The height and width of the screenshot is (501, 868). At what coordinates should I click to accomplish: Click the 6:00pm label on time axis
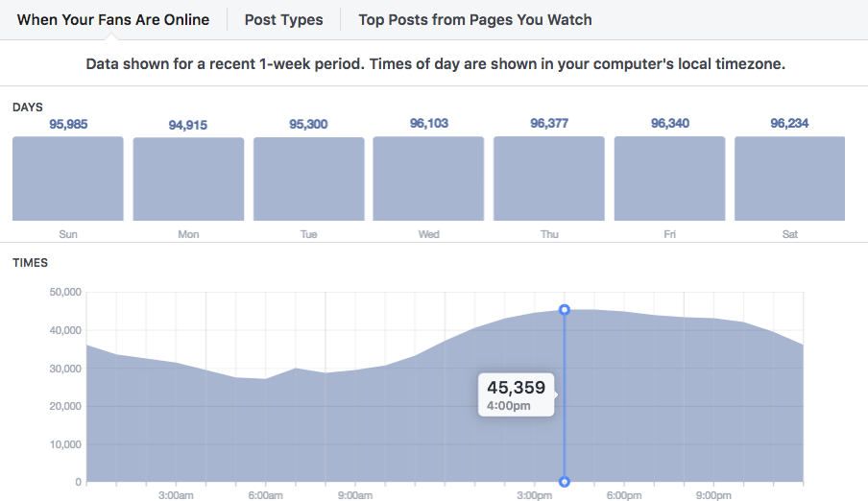(624, 495)
